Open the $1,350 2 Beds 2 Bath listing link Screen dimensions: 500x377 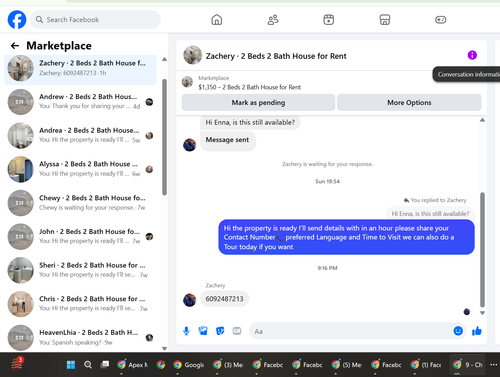[x=249, y=87]
